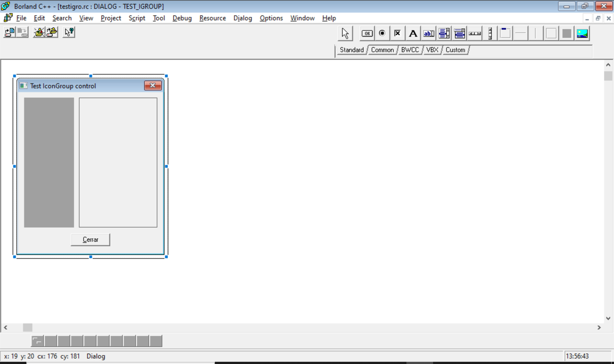Screen dimensions: 614x364
Task: Open the Options menu
Action: click(272, 18)
